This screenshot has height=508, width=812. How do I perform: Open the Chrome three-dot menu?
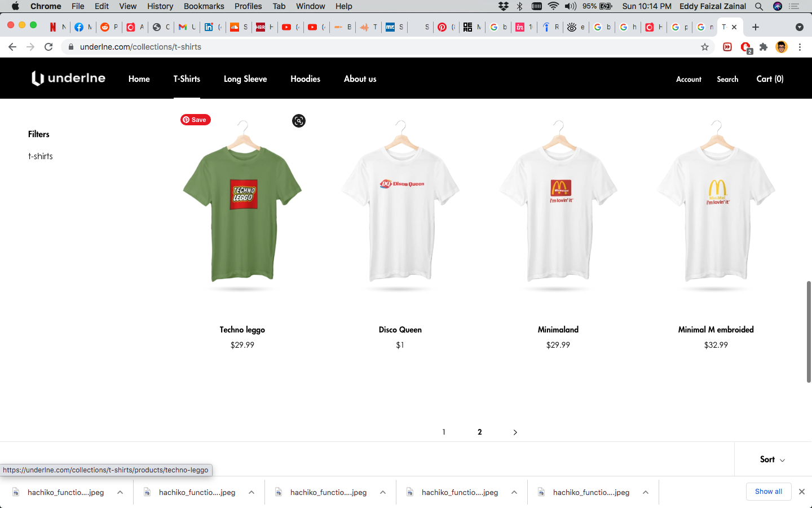tap(800, 47)
